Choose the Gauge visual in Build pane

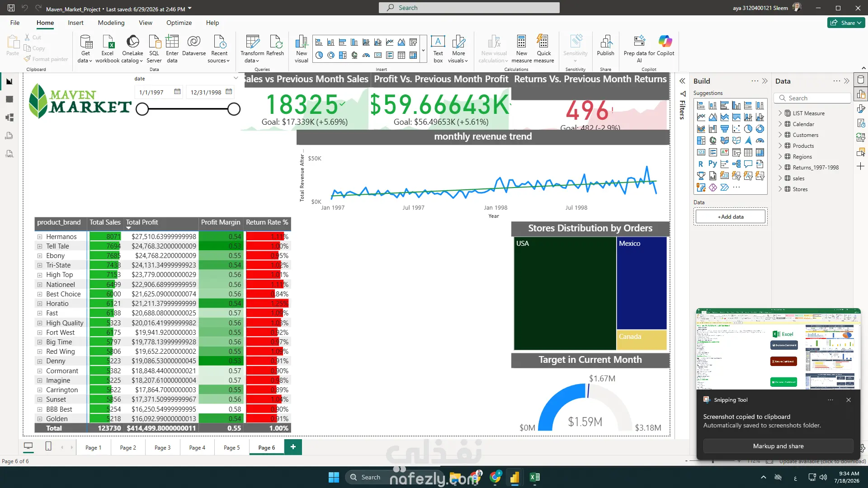tap(760, 141)
